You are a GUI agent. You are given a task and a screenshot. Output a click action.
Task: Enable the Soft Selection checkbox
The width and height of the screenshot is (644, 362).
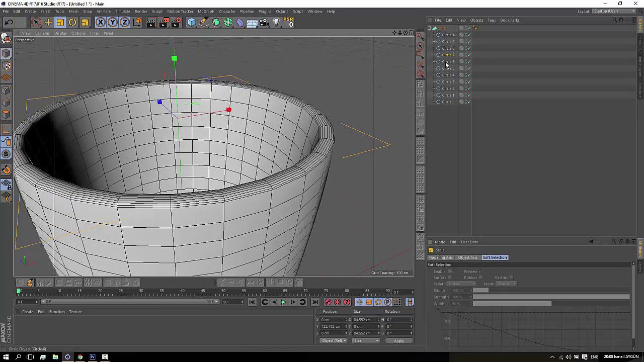point(450,271)
